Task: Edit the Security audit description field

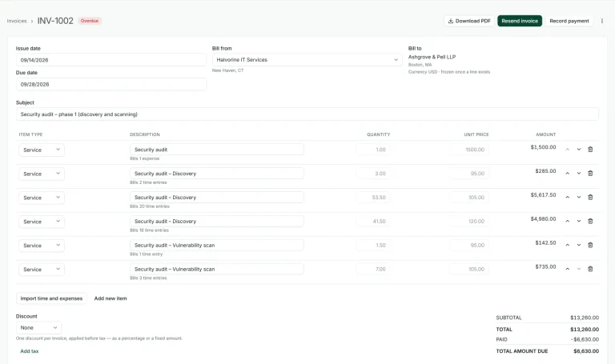Action: 217,150
